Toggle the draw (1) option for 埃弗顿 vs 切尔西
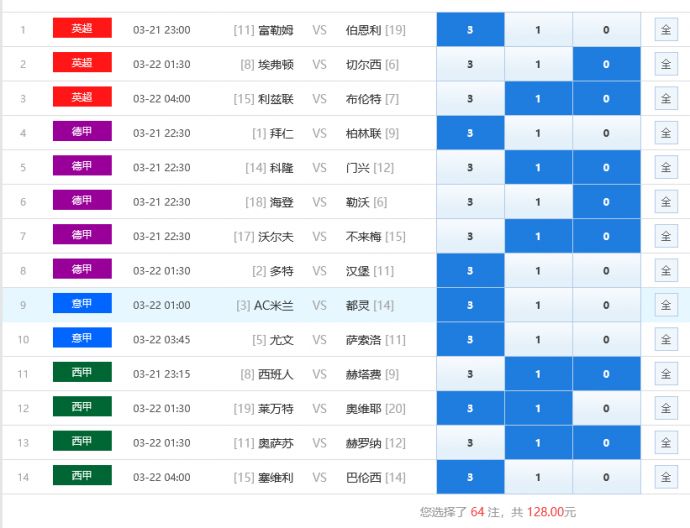This screenshot has width=690, height=528. (538, 64)
